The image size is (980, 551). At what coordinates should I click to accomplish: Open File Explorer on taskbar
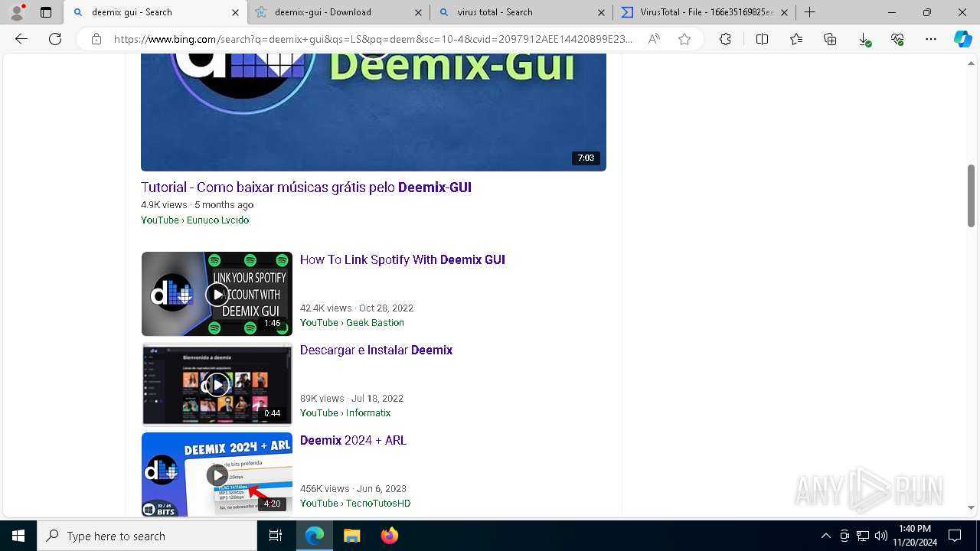click(x=351, y=536)
